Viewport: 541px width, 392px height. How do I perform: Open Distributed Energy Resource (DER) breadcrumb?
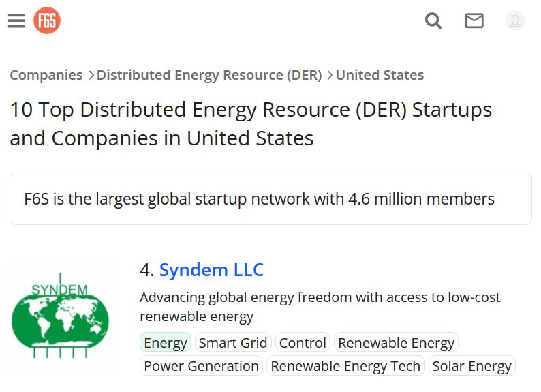[x=209, y=75]
